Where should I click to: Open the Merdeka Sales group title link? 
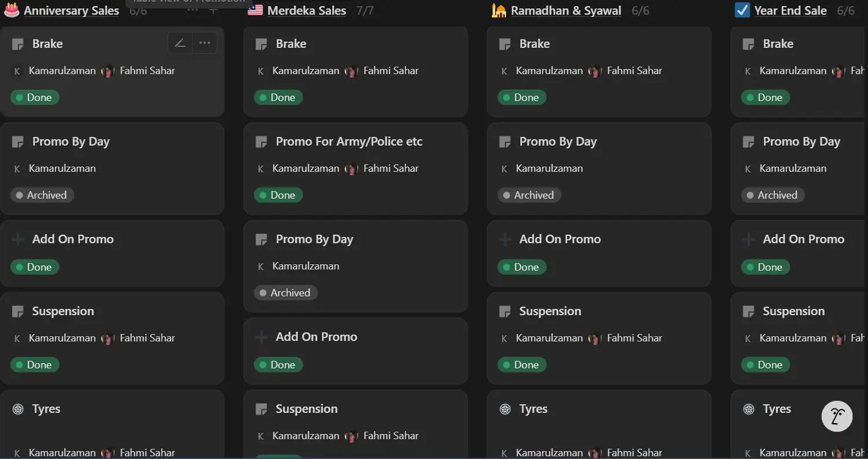(307, 10)
